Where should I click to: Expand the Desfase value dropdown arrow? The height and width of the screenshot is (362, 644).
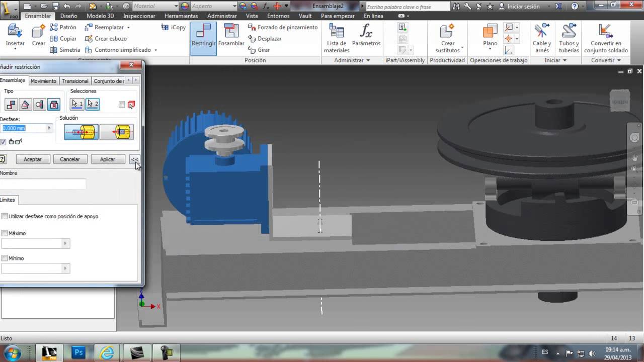49,128
